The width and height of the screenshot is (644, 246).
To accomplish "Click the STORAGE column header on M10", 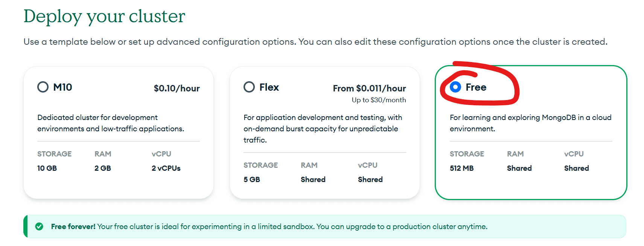I will tap(55, 154).
